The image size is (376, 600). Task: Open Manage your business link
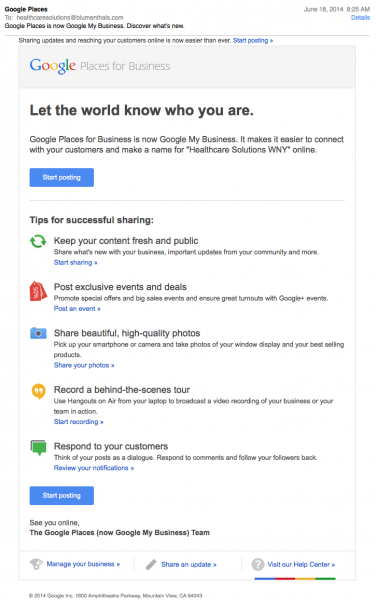(83, 564)
